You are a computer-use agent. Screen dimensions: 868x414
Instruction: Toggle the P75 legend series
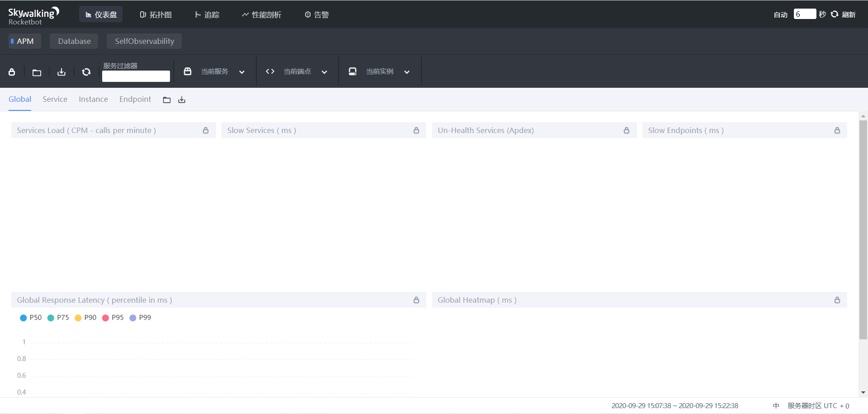pyautogui.click(x=58, y=318)
